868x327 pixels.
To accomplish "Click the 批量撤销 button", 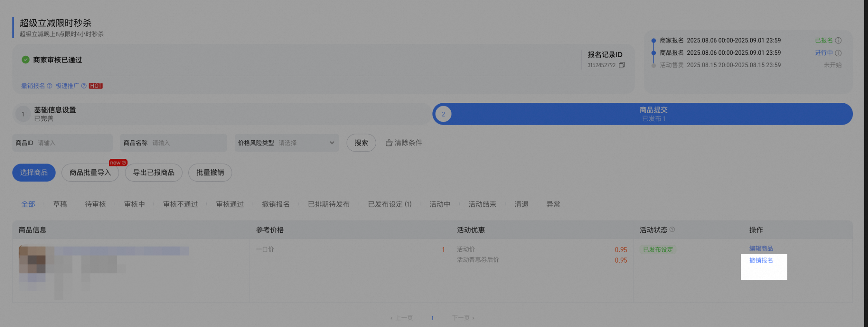I will 210,172.
